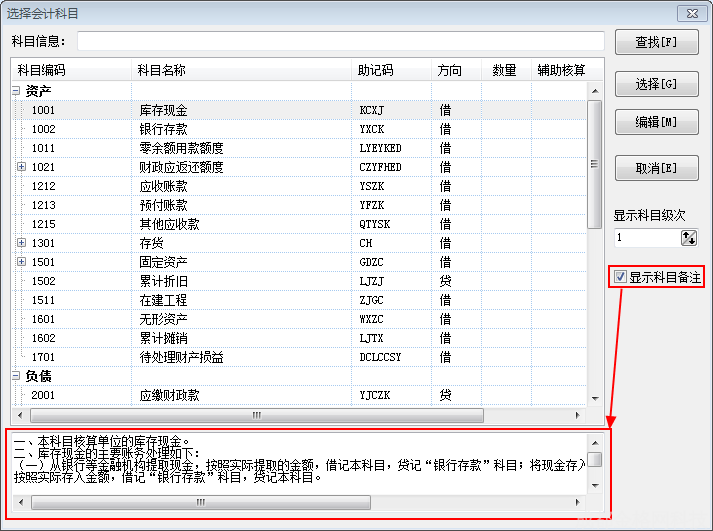Expand the 1501 固定资产 node

[x=22, y=262]
